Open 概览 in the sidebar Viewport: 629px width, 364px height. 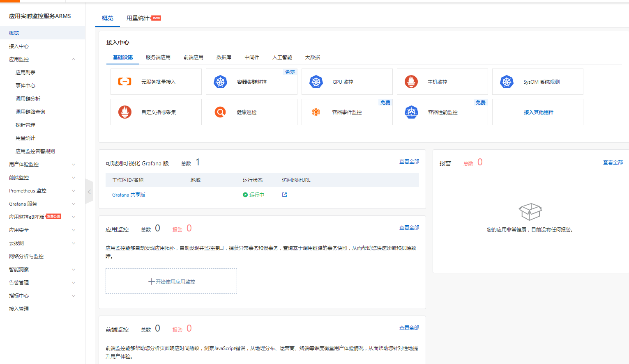[x=42, y=33]
